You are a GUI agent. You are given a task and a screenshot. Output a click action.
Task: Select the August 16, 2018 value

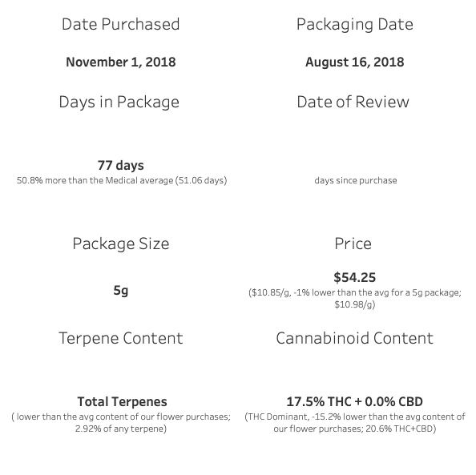pyautogui.click(x=354, y=62)
